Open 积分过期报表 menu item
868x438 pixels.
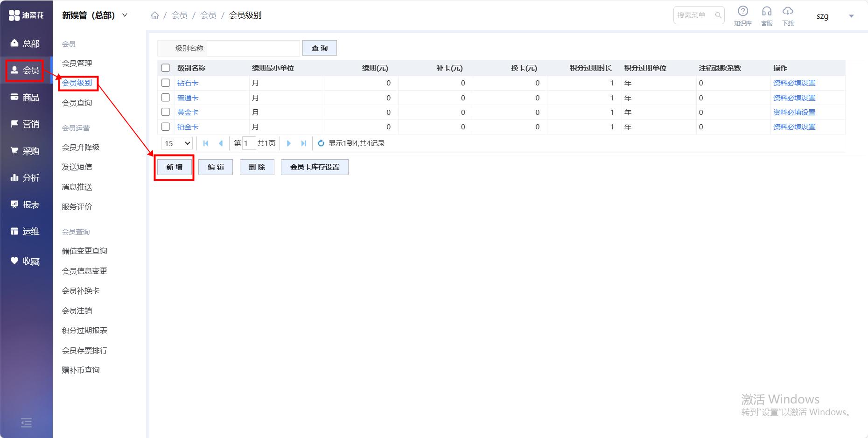coord(84,330)
